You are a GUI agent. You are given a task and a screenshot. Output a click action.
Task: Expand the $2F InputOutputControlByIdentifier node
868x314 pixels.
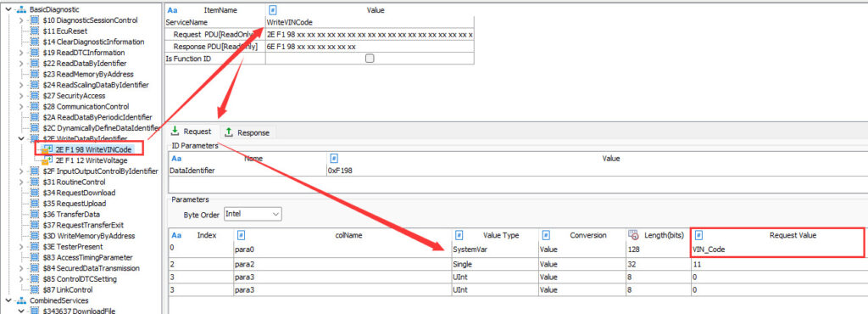point(21,171)
